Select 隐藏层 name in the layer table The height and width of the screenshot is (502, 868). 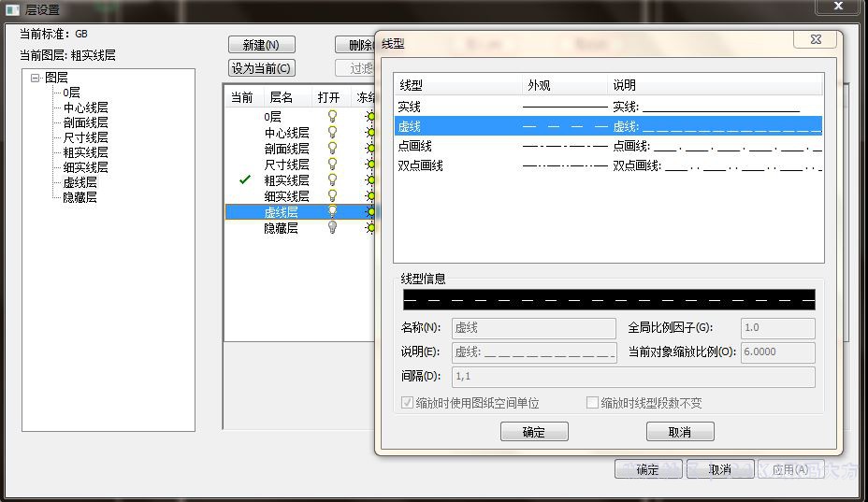pos(281,228)
